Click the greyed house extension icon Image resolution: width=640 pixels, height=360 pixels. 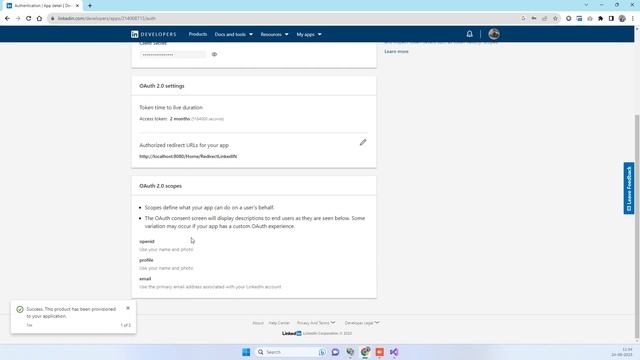[590, 18]
